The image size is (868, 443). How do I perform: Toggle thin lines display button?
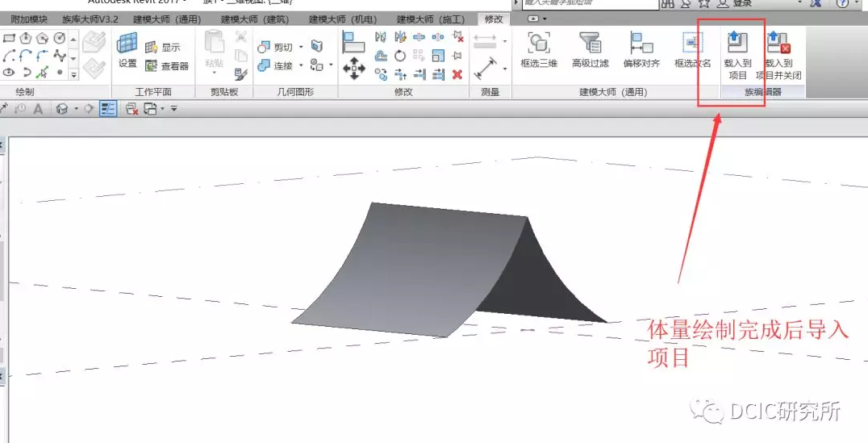(108, 109)
